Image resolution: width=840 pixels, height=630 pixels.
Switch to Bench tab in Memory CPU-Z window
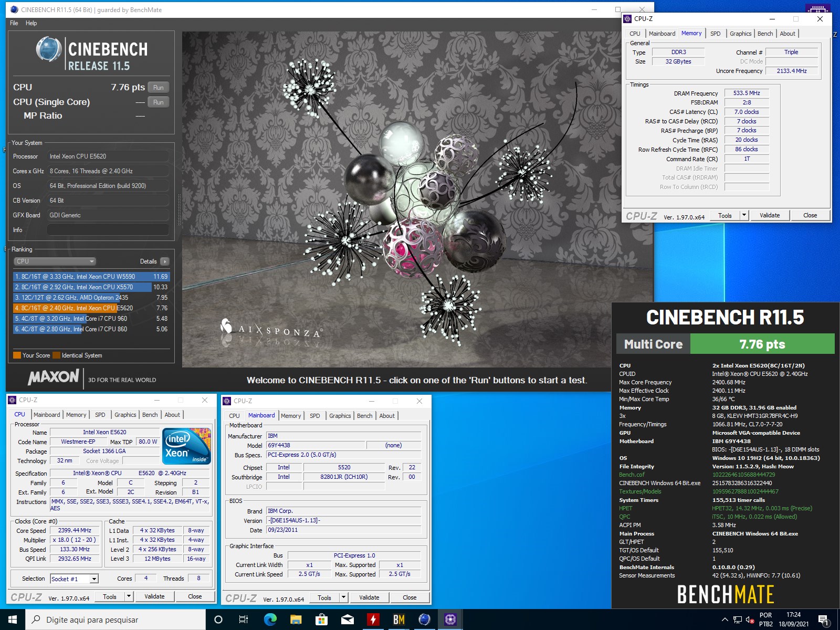pos(765,34)
